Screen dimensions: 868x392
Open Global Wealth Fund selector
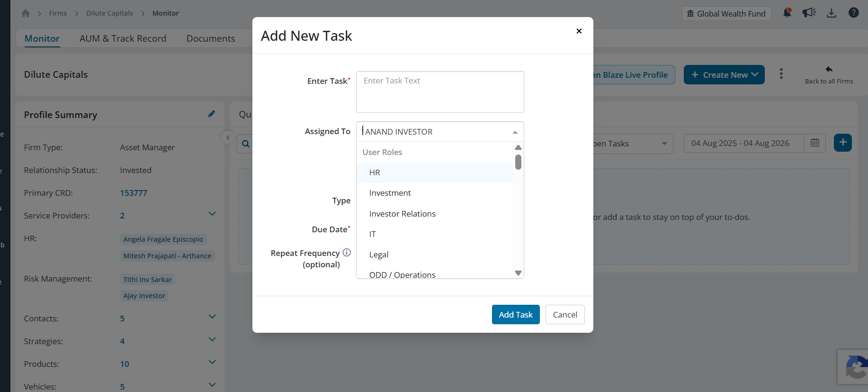pos(726,13)
